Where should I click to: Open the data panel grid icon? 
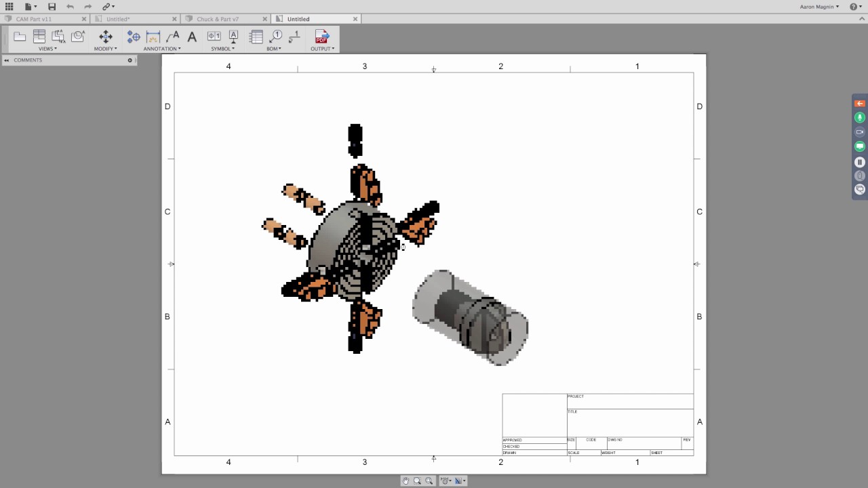(9, 6)
